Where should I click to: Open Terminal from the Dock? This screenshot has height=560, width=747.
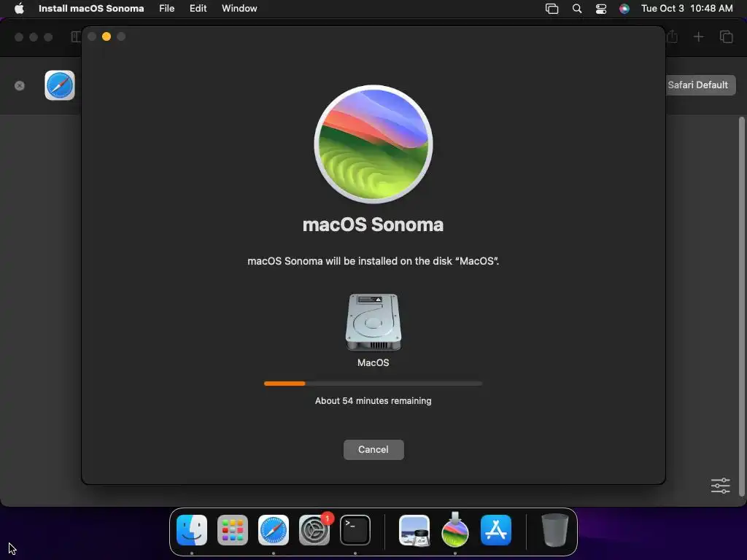pyautogui.click(x=355, y=530)
